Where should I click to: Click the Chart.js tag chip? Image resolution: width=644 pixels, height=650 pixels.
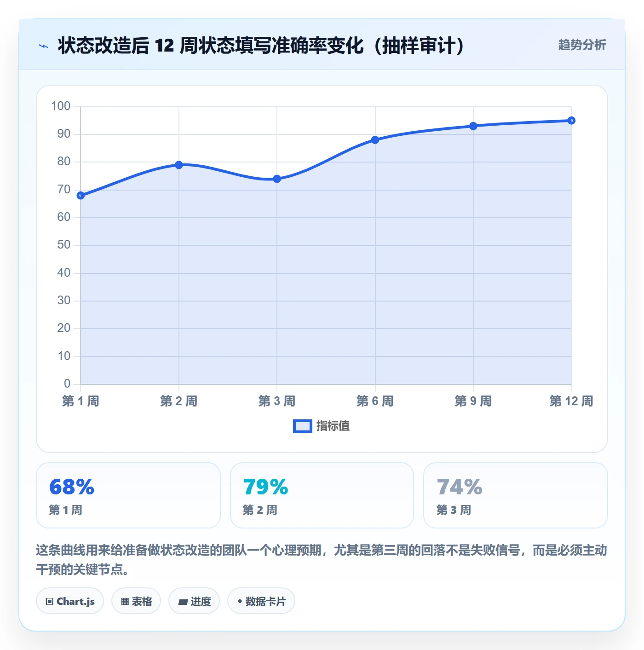70,601
